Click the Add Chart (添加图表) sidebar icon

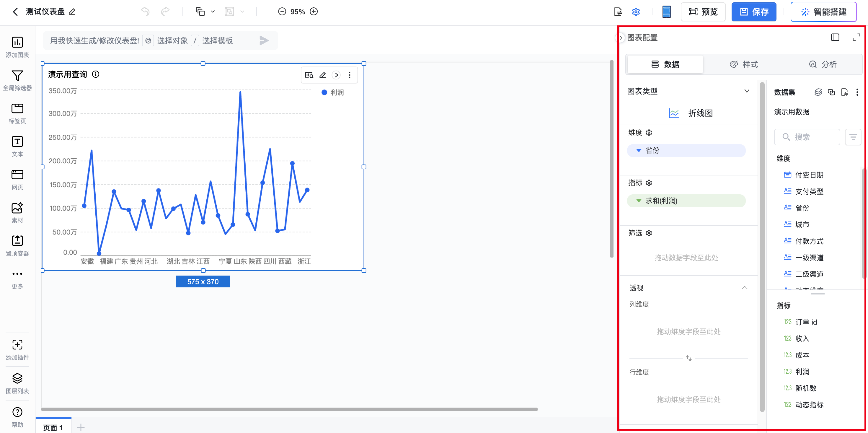point(17,43)
